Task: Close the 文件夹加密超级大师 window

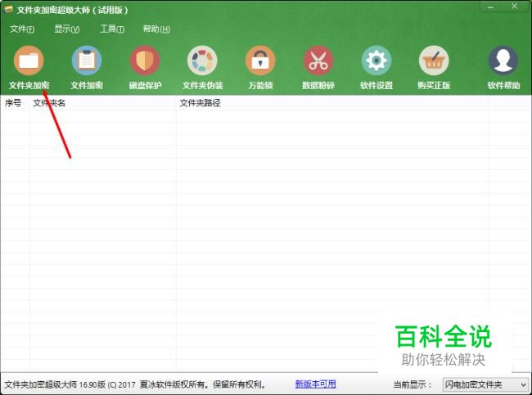Action: 514,7
